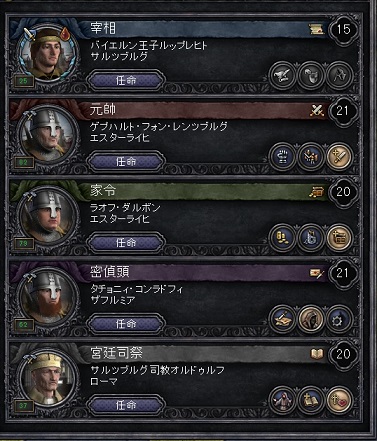Screen dimensions: 377x441
Task: Select the chaplain's highlighted cross-and-heart icon
Action: click(x=339, y=400)
